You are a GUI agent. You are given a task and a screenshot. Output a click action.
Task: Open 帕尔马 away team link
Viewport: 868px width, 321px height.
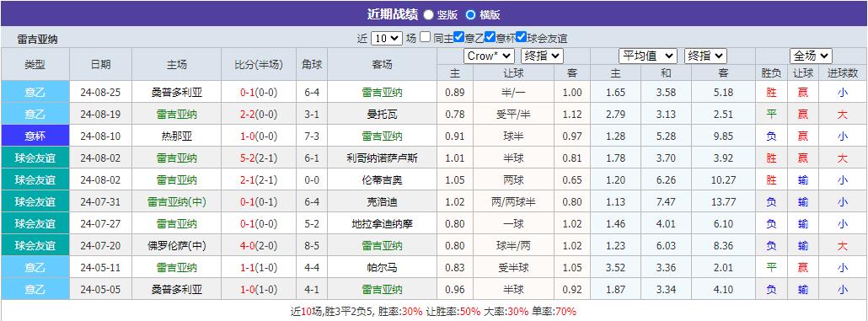[x=382, y=268]
